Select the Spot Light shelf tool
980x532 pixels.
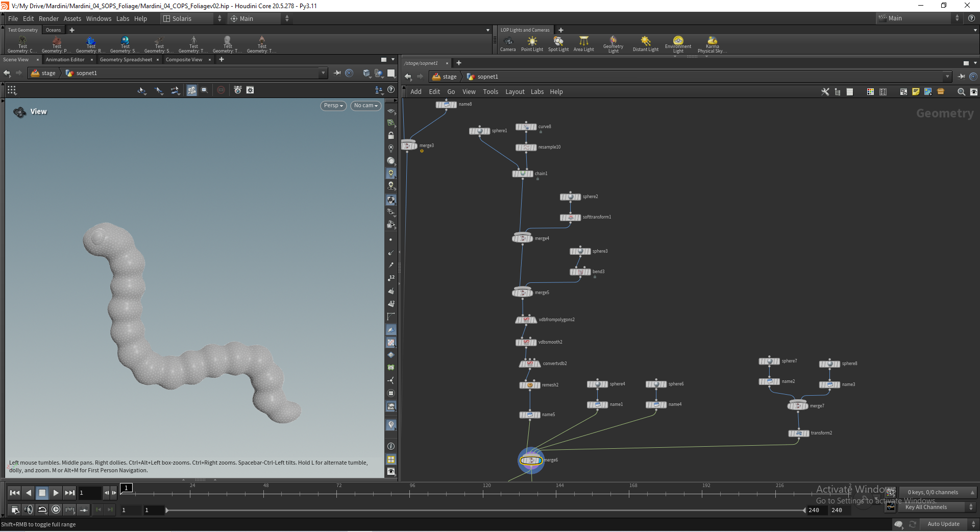[558, 44]
